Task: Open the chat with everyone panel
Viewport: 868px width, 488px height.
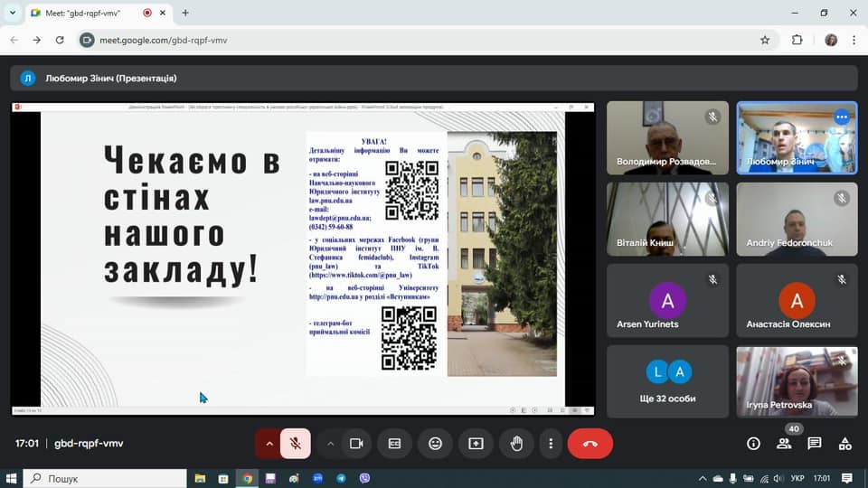Action: tap(815, 444)
